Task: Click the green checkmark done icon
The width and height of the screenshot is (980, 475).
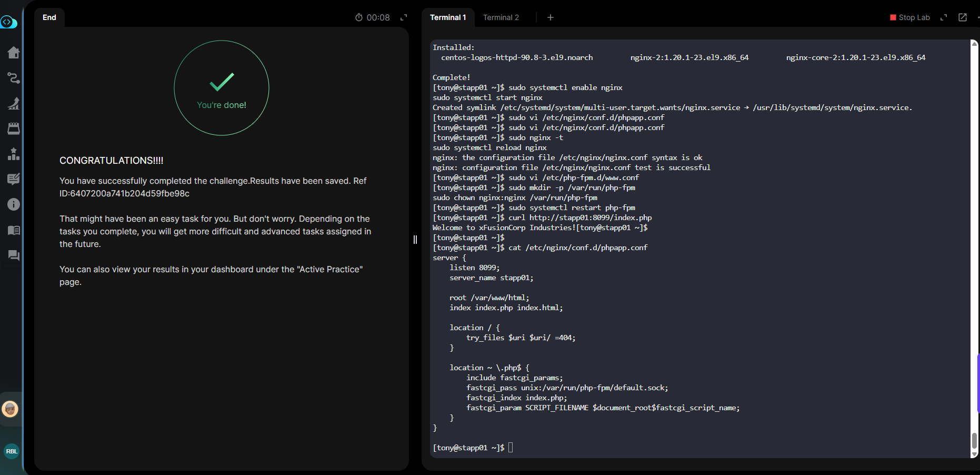Action: (x=222, y=82)
